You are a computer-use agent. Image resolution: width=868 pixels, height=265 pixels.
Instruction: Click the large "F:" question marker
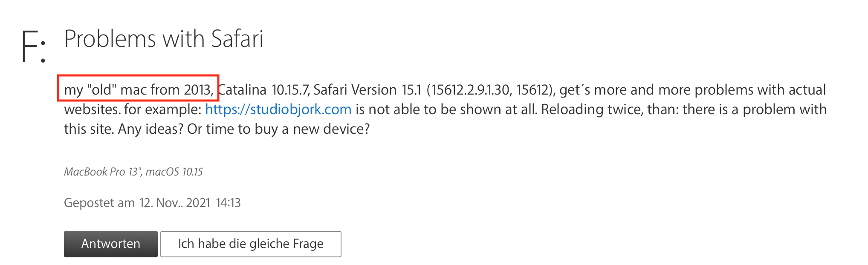pyautogui.click(x=33, y=47)
